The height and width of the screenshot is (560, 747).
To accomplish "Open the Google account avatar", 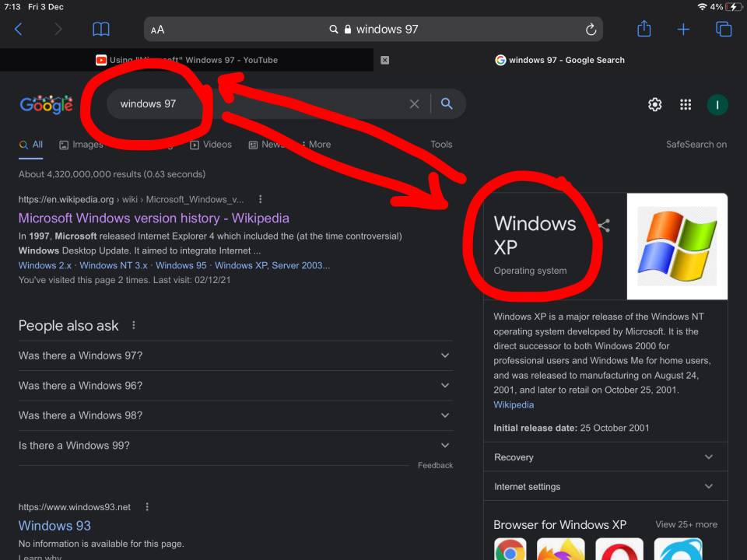I will point(717,104).
